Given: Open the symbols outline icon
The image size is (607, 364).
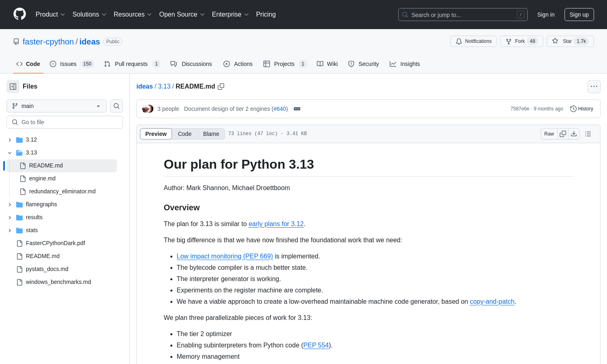Looking at the screenshot, I should click(588, 133).
